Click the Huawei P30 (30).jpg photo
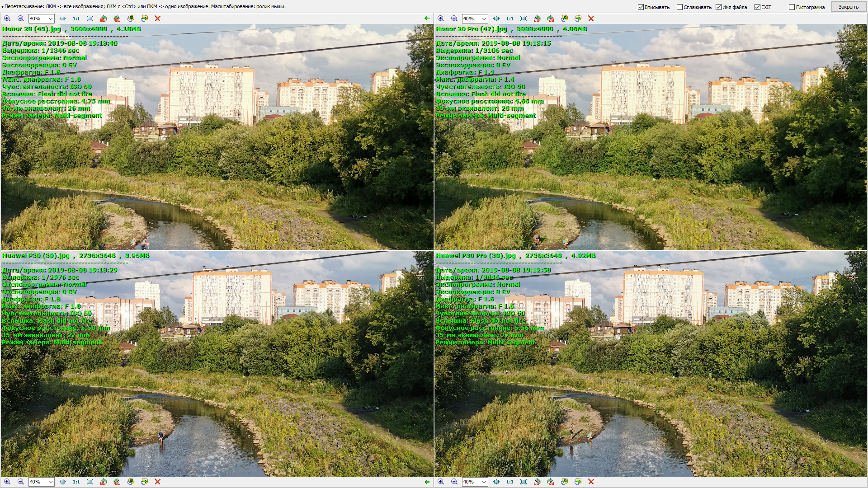Image resolution: width=868 pixels, height=488 pixels. (x=217, y=364)
